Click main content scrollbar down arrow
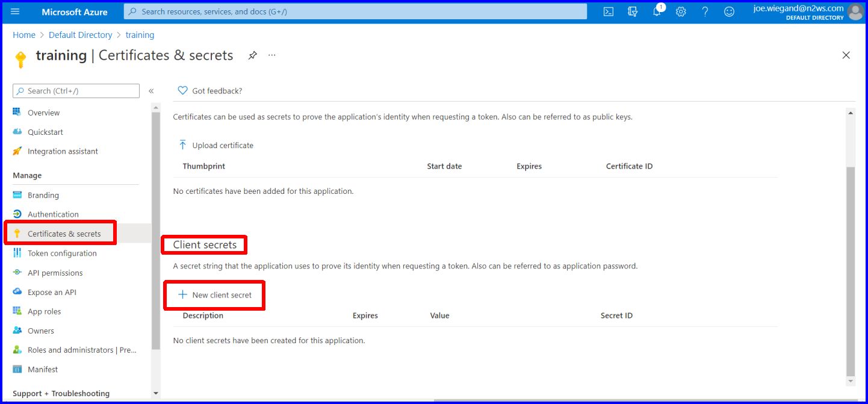The image size is (868, 404). 851,381
